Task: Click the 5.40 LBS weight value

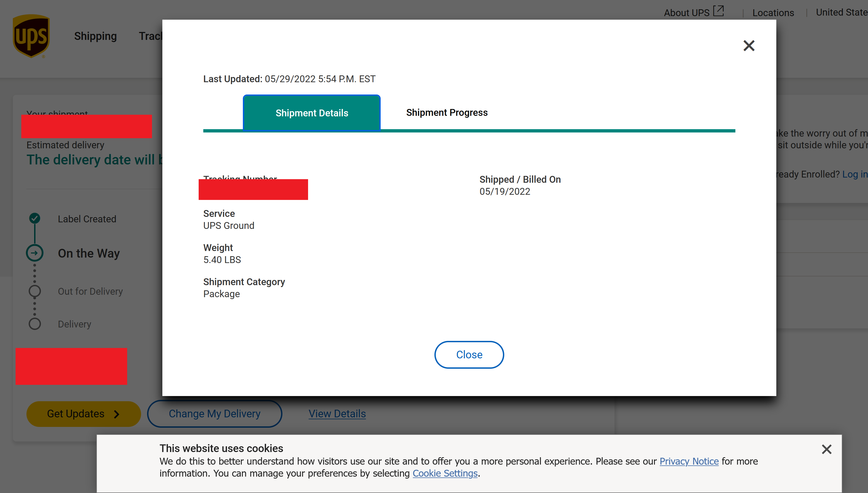Action: click(222, 260)
